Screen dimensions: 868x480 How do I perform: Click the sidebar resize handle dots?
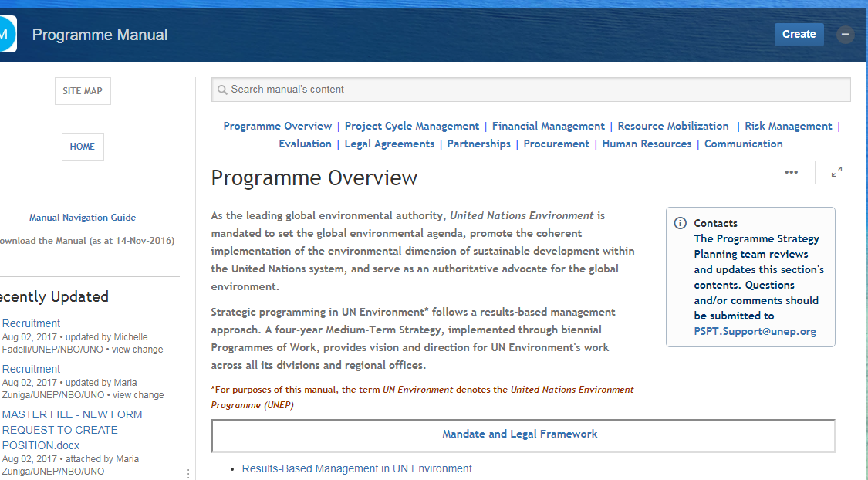click(188, 474)
